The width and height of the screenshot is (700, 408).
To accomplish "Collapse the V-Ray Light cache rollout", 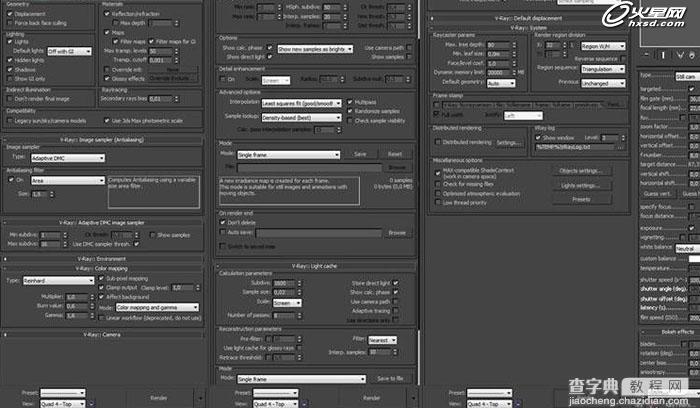I will click(x=315, y=266).
